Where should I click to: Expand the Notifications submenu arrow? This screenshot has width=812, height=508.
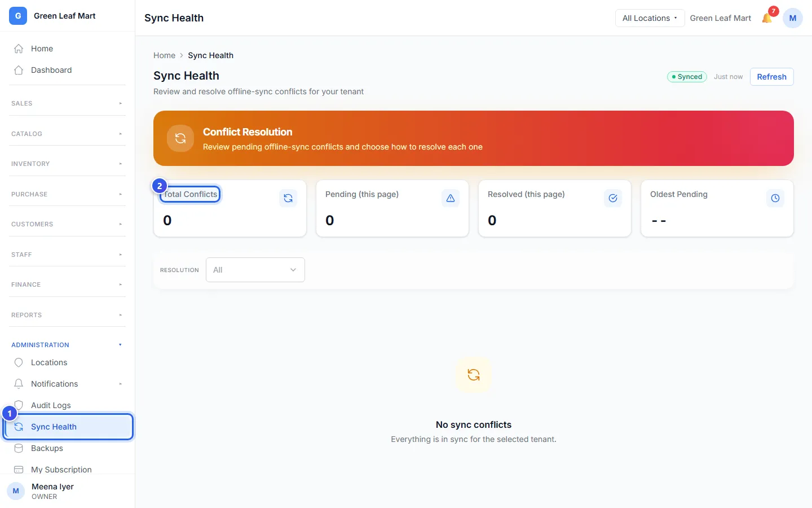pos(120,384)
